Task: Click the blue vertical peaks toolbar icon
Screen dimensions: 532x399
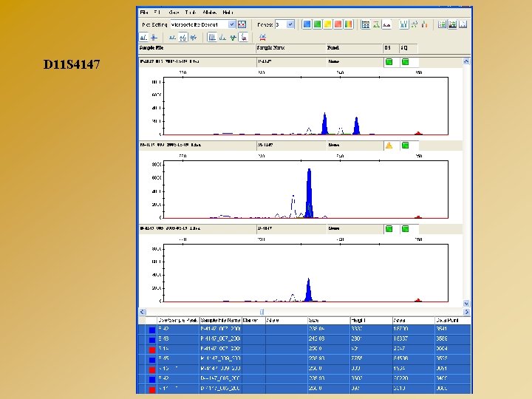Action: pos(403,24)
